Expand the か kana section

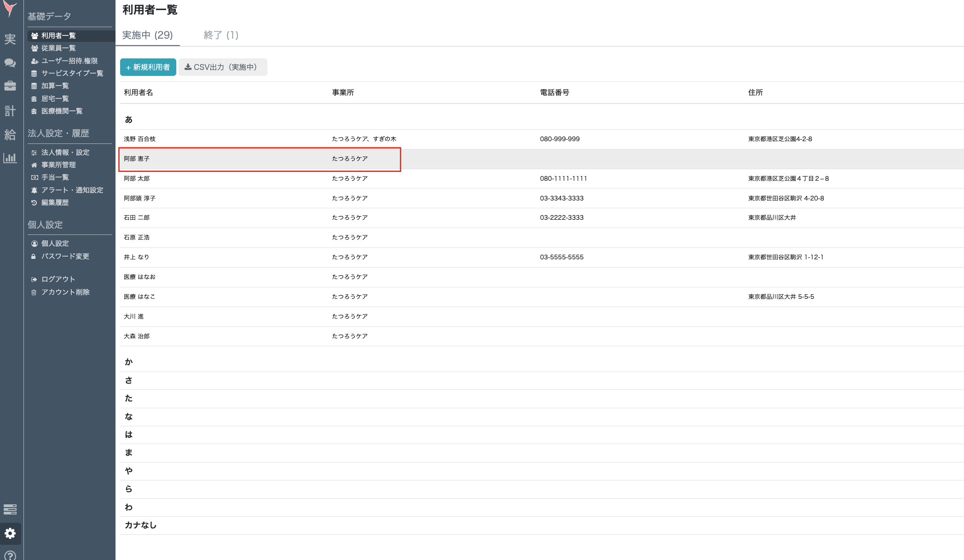[x=129, y=362]
